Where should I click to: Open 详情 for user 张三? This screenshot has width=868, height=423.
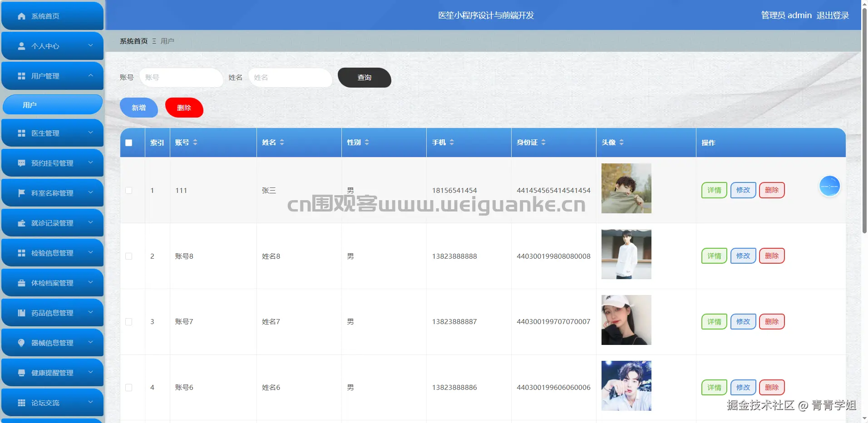tap(714, 190)
